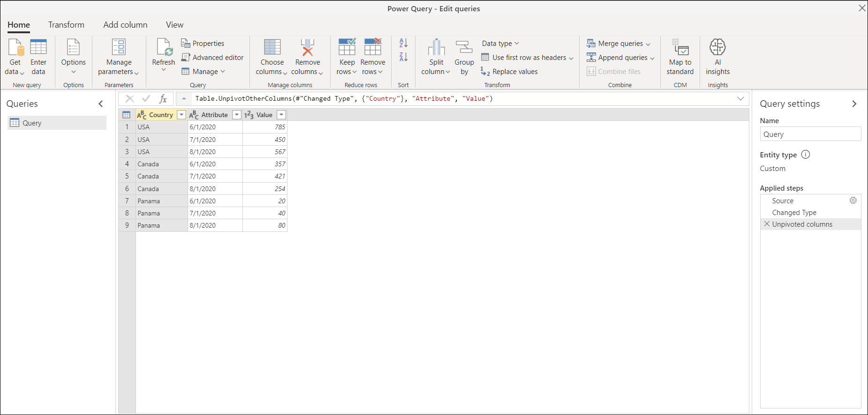Open AI insights
The image size is (868, 415).
[x=717, y=57]
